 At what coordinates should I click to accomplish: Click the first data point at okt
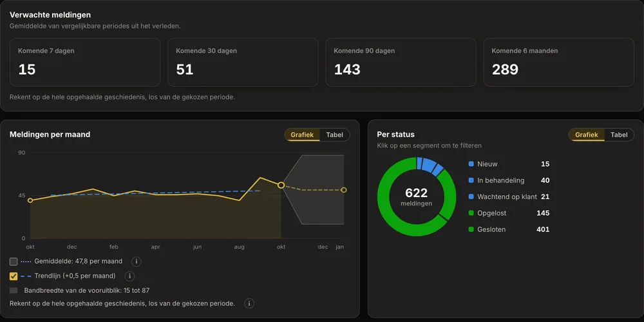point(30,200)
